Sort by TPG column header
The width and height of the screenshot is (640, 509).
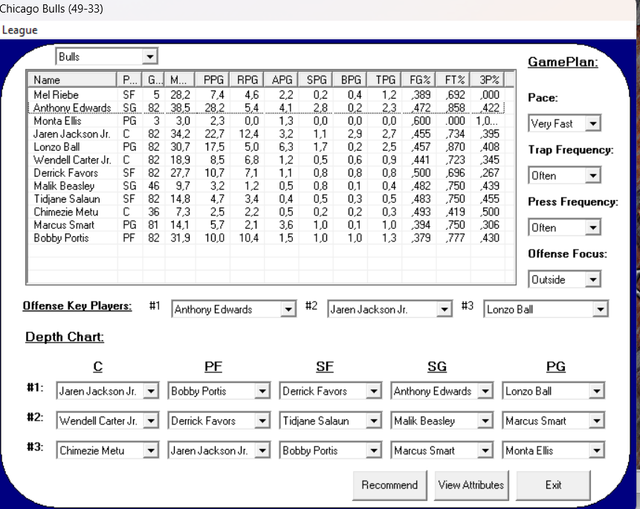pyautogui.click(x=384, y=80)
